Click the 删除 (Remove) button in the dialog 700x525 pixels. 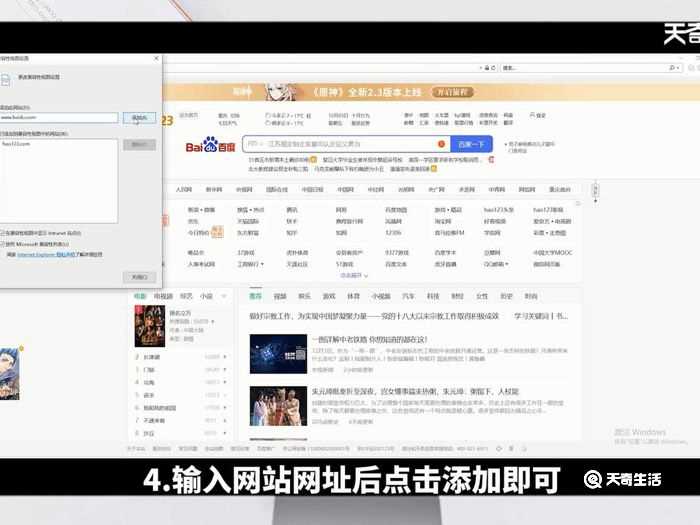pos(139,144)
